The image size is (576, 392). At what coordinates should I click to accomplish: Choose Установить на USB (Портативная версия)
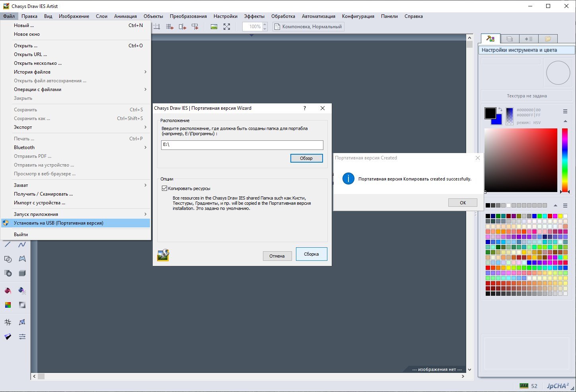click(76, 223)
